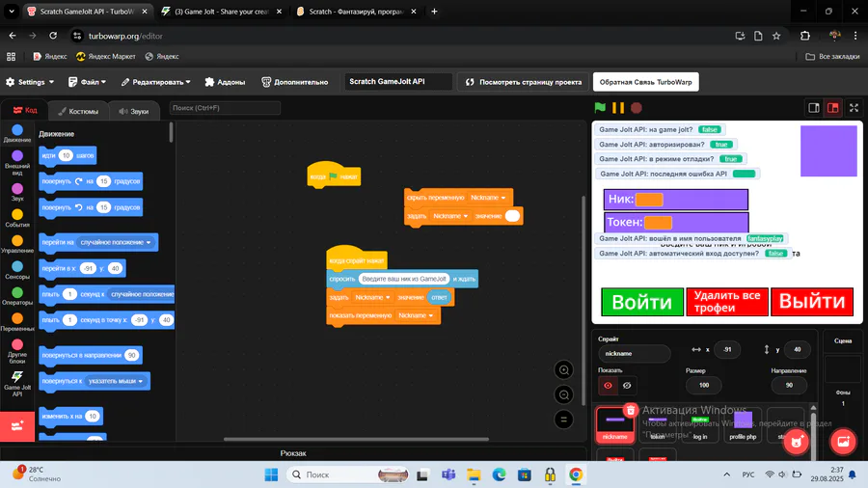
Task: Switch to the Код tab
Action: 25,110
